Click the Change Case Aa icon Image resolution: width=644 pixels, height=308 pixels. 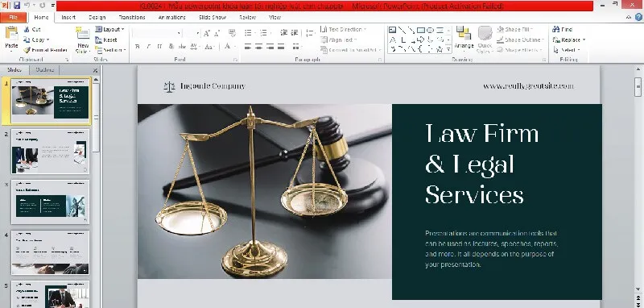(x=209, y=47)
